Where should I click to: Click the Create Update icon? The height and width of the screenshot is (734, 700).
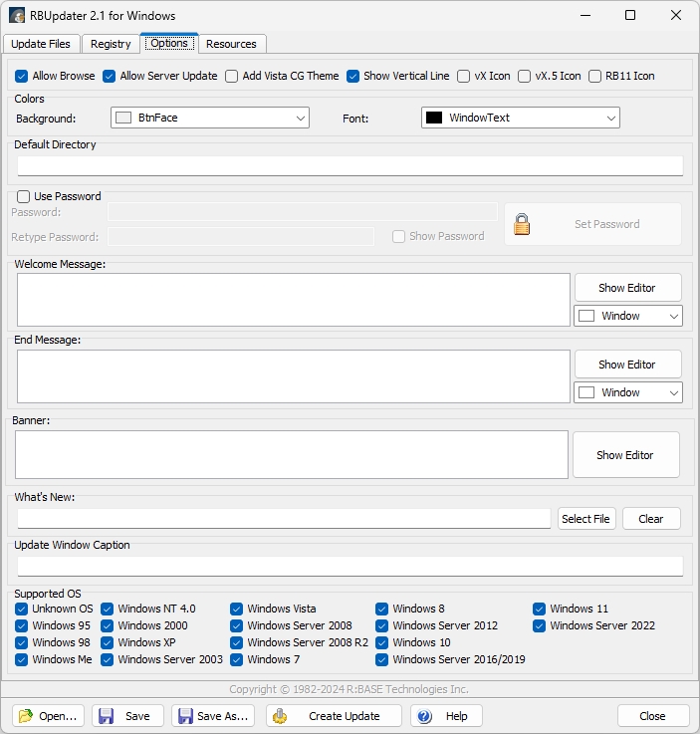280,716
